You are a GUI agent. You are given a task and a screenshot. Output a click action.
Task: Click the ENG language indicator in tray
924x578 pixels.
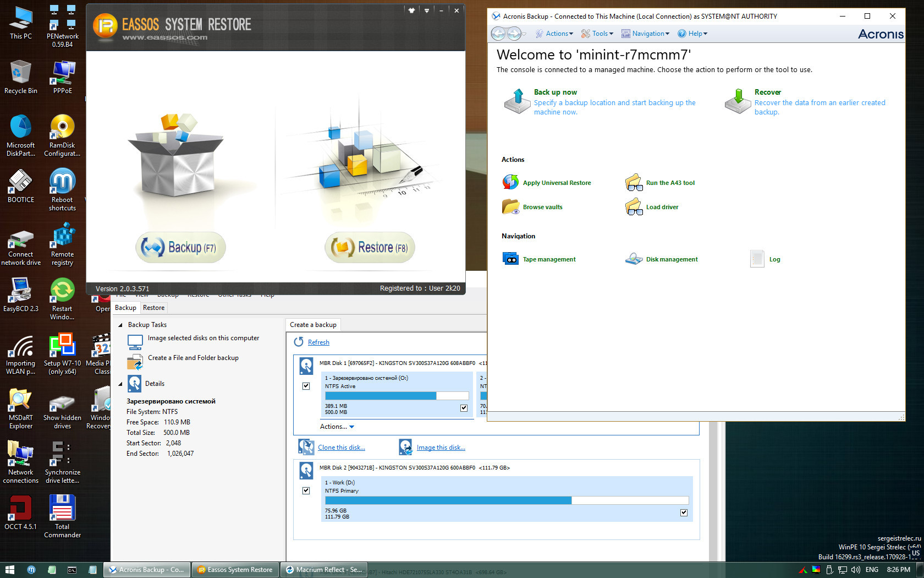[x=872, y=570]
